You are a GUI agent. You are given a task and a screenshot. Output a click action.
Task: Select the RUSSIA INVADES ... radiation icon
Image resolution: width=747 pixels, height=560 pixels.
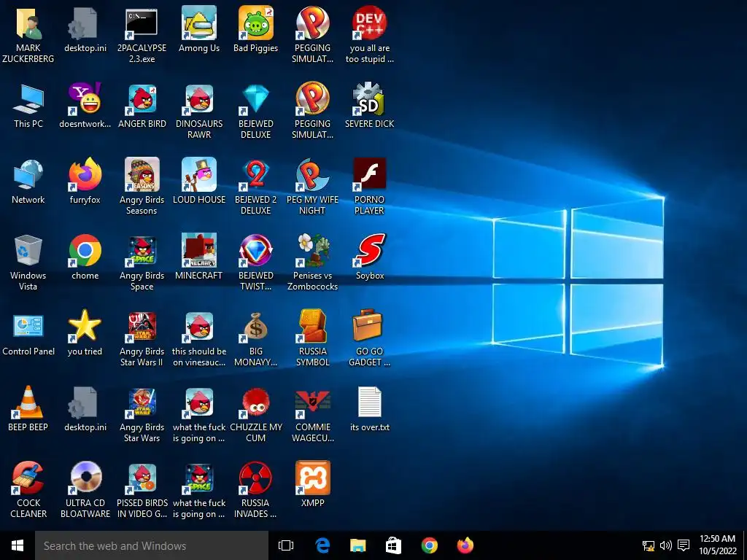pos(256,478)
